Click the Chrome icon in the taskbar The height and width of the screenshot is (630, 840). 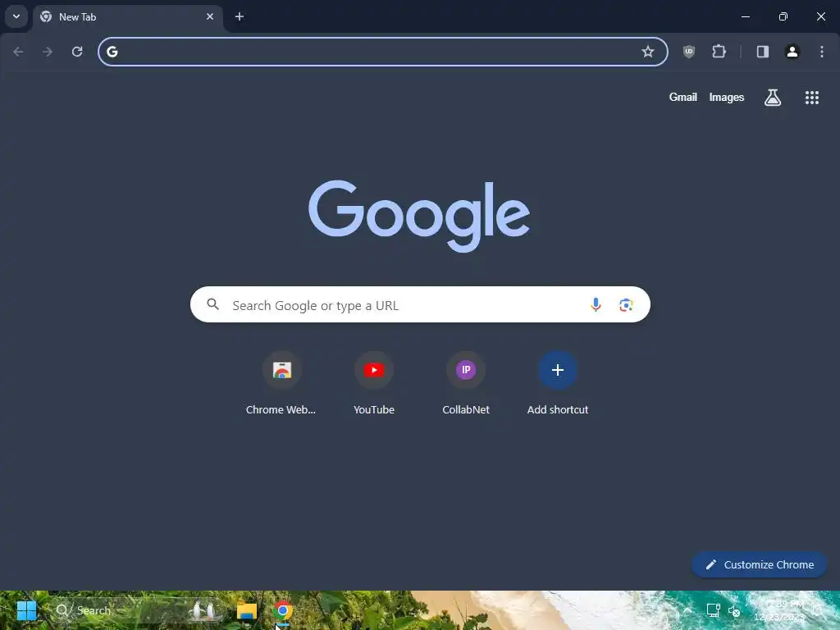pyautogui.click(x=282, y=610)
